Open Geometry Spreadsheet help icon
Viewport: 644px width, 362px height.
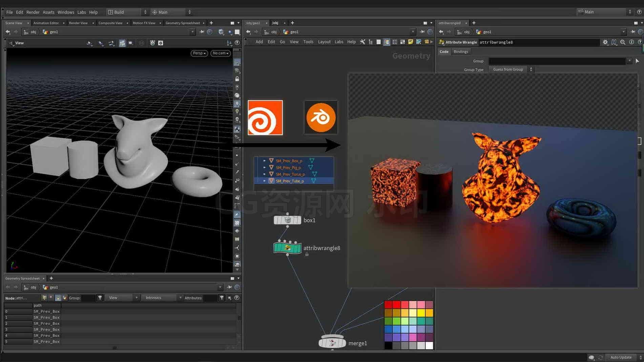pyautogui.click(x=237, y=298)
